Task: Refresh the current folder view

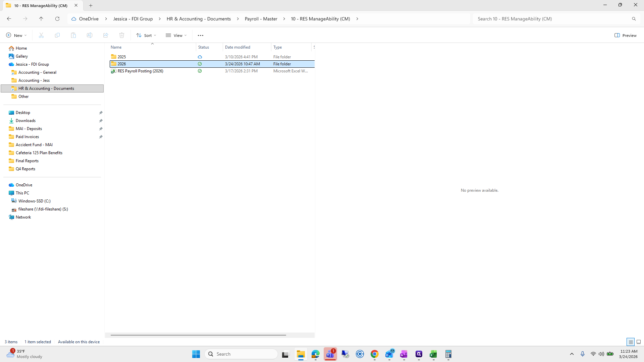Action: [57, 19]
